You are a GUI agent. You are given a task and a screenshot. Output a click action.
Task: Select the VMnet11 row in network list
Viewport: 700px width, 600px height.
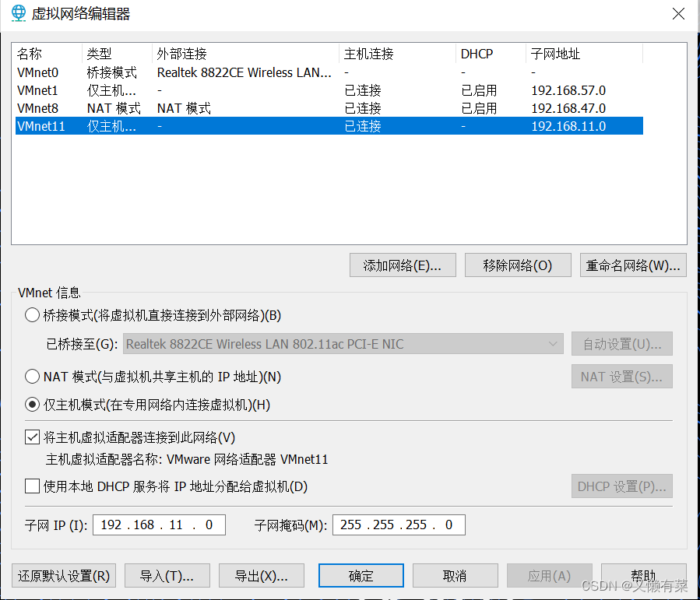pyautogui.click(x=329, y=126)
